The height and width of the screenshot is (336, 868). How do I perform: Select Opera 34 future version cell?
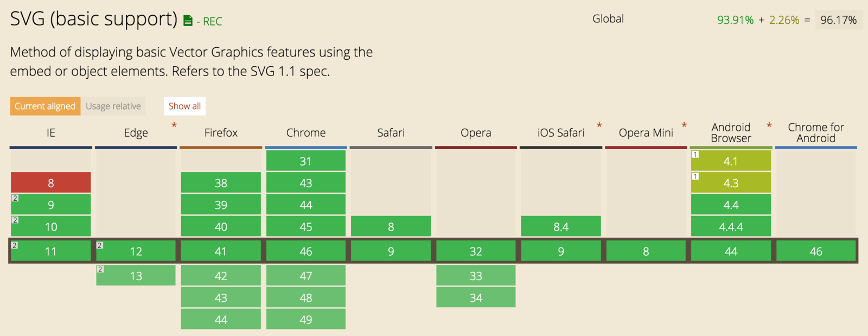476,297
